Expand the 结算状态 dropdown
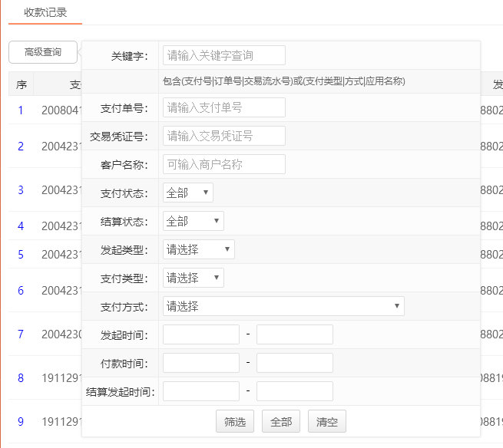 (193, 221)
